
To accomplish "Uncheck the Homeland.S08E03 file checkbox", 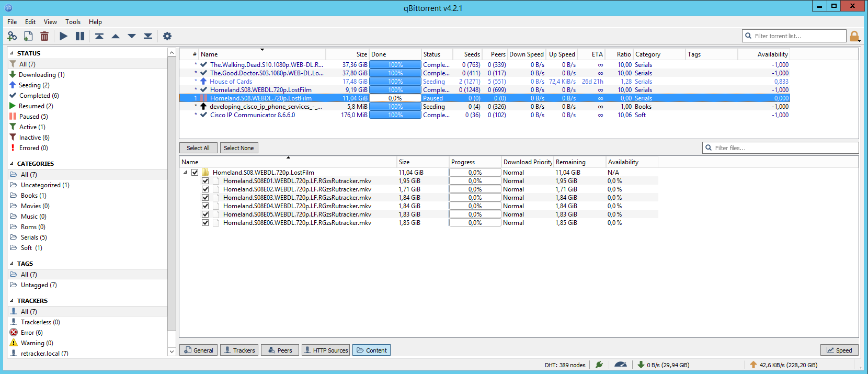I will [205, 198].
